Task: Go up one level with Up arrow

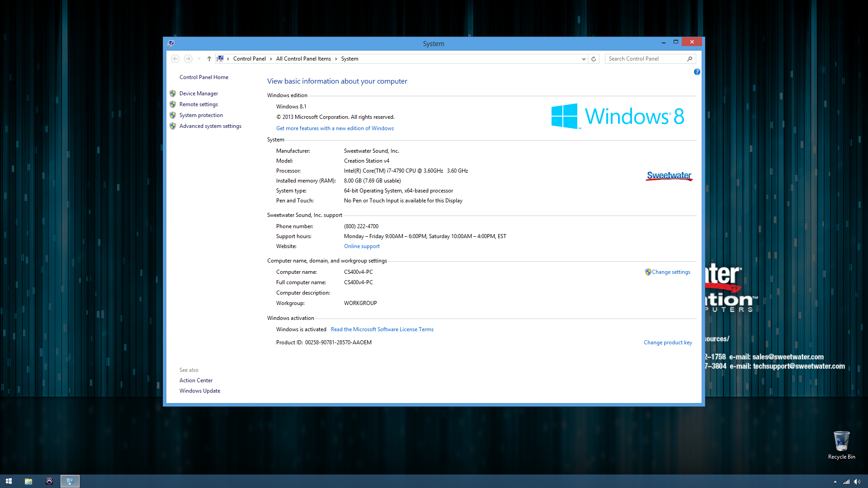Action: click(x=209, y=59)
